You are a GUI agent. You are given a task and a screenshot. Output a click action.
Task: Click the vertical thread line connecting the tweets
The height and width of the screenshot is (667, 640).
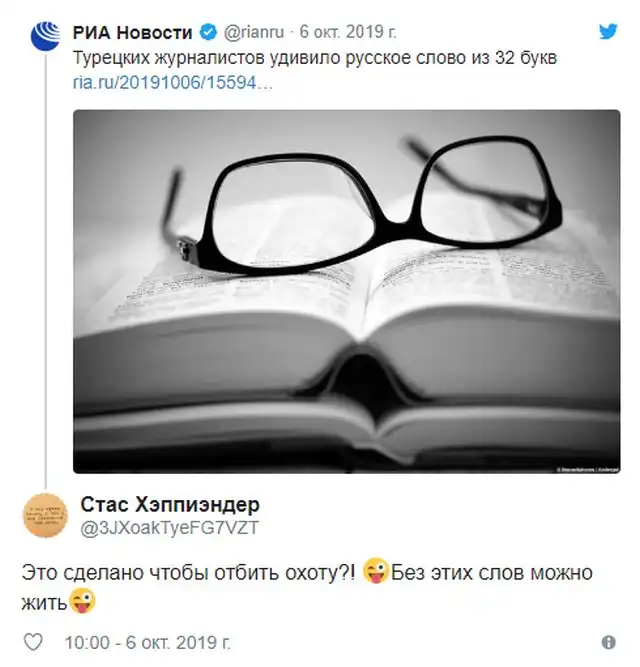point(46,270)
